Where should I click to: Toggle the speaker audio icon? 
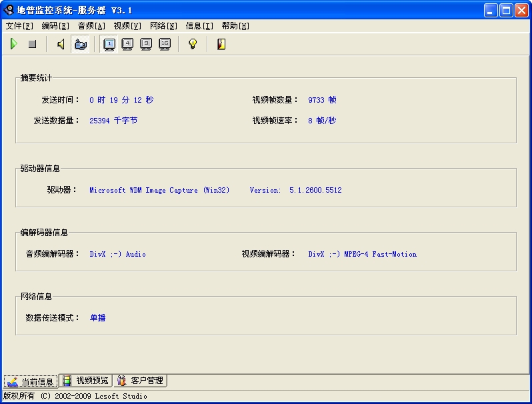(x=61, y=44)
